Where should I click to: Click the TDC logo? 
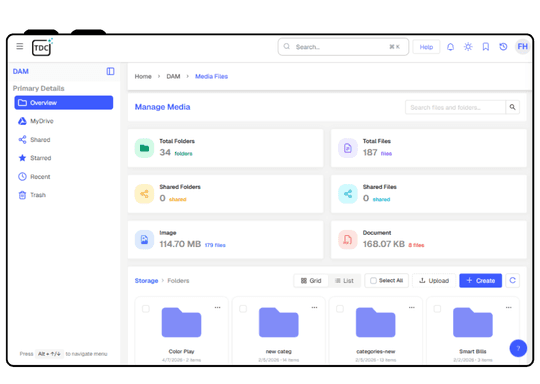(42, 47)
